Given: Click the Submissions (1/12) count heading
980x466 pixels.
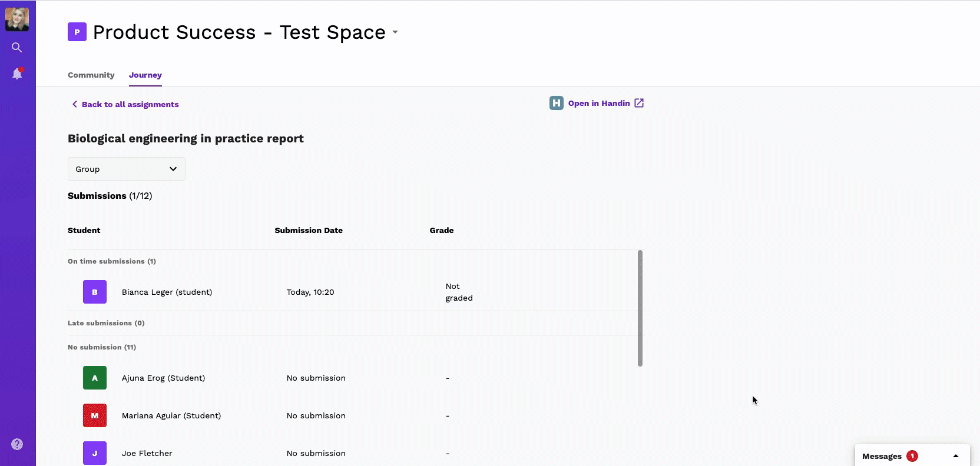Looking at the screenshot, I should 110,196.
